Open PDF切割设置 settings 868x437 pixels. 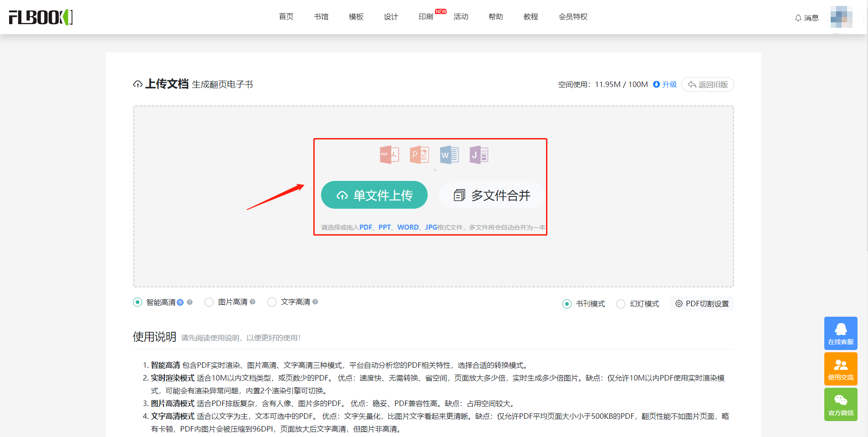702,303
